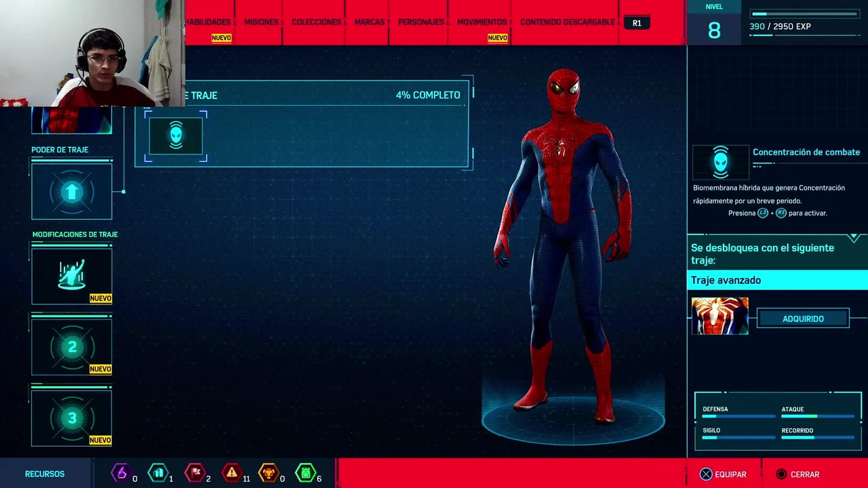Open the Movimientos tab
Viewport: 868px width, 488px height.
click(x=481, y=22)
